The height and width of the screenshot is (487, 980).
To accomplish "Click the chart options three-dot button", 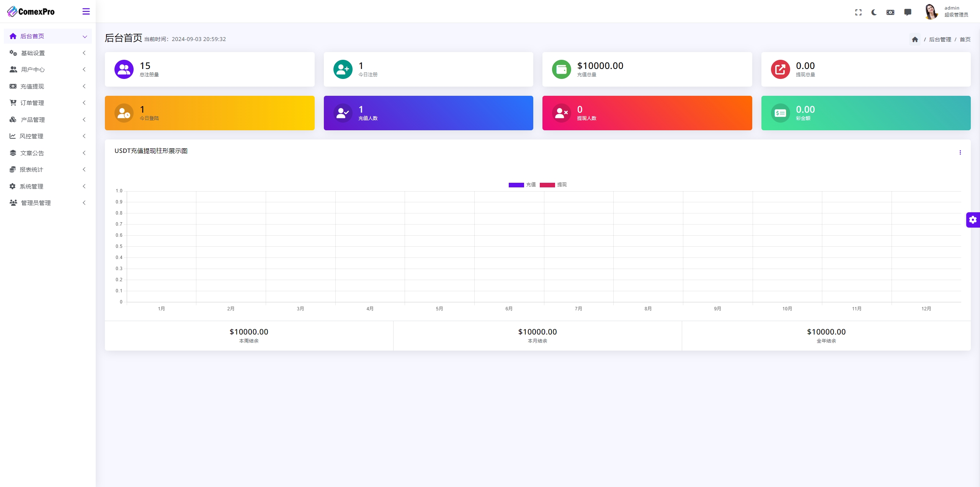I will coord(960,152).
